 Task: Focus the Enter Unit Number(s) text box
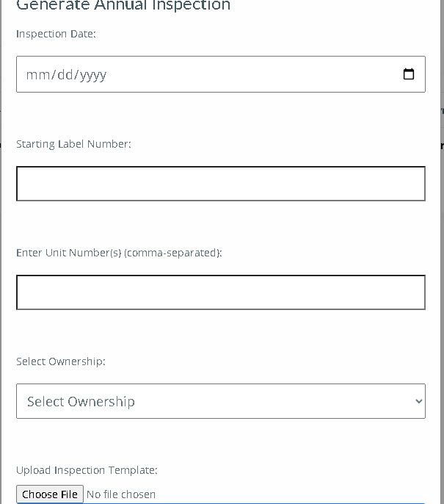[x=221, y=292]
